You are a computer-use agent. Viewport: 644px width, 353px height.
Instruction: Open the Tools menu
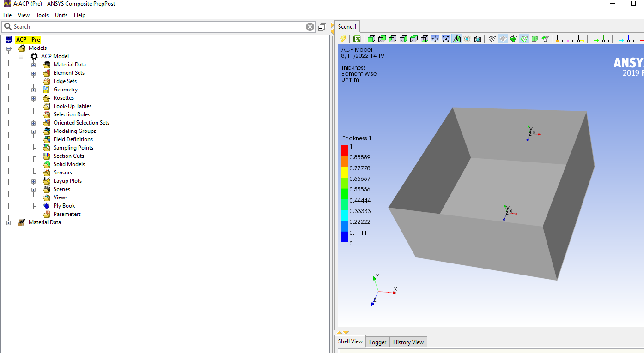(42, 15)
